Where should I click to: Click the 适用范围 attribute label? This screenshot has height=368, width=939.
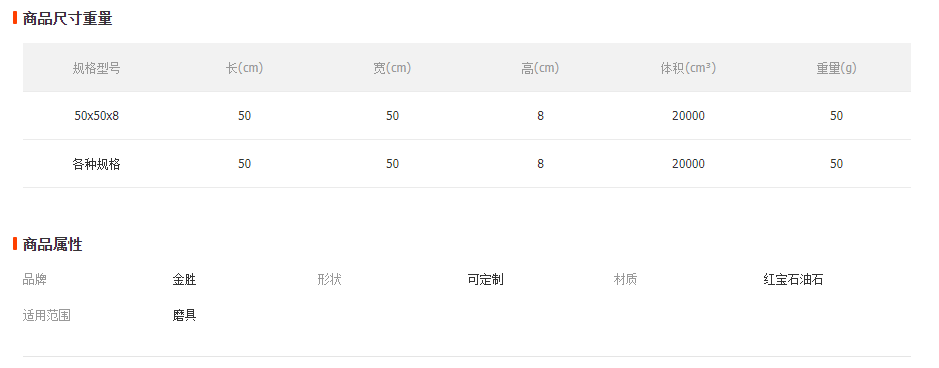[x=47, y=315]
